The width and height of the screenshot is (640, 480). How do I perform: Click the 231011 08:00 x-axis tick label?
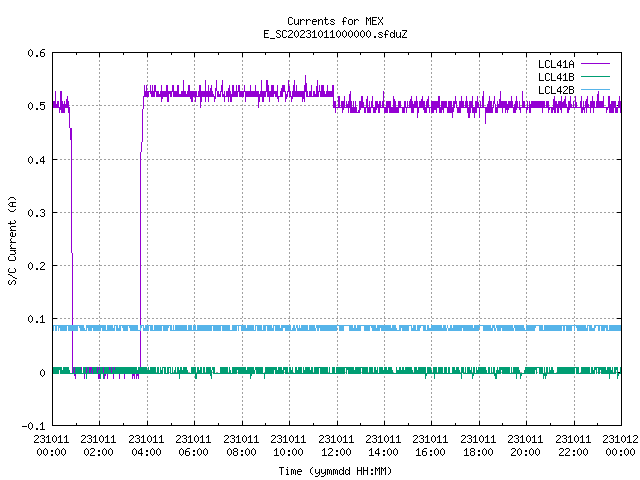241,446
